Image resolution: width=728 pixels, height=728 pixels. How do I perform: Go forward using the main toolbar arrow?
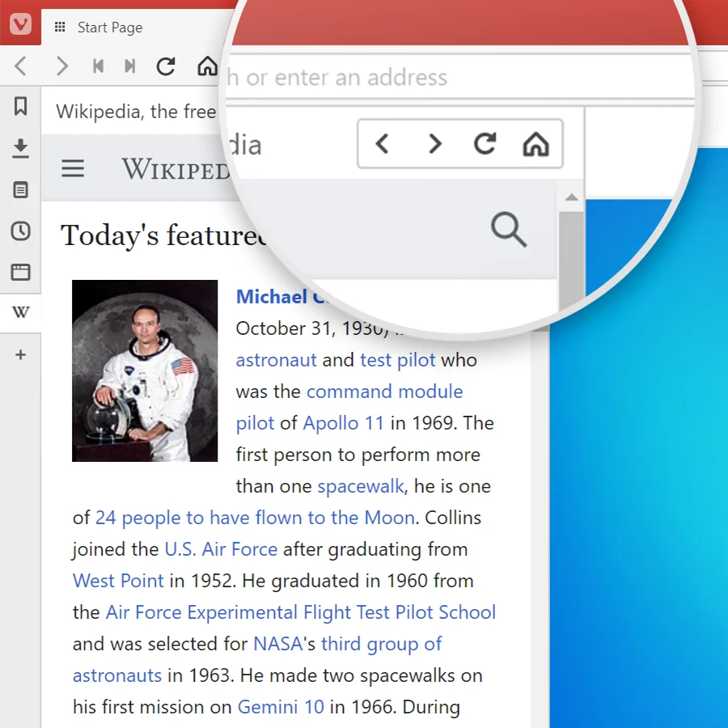61,66
